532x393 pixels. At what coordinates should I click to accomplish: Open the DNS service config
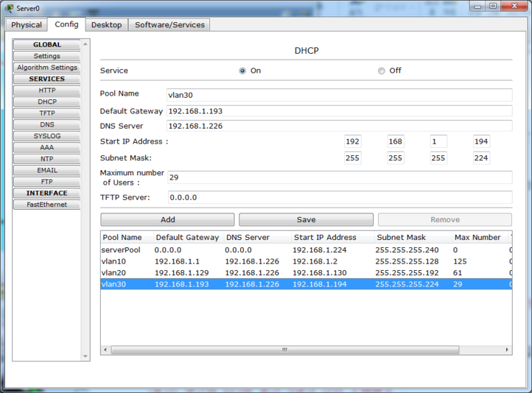[x=47, y=124]
